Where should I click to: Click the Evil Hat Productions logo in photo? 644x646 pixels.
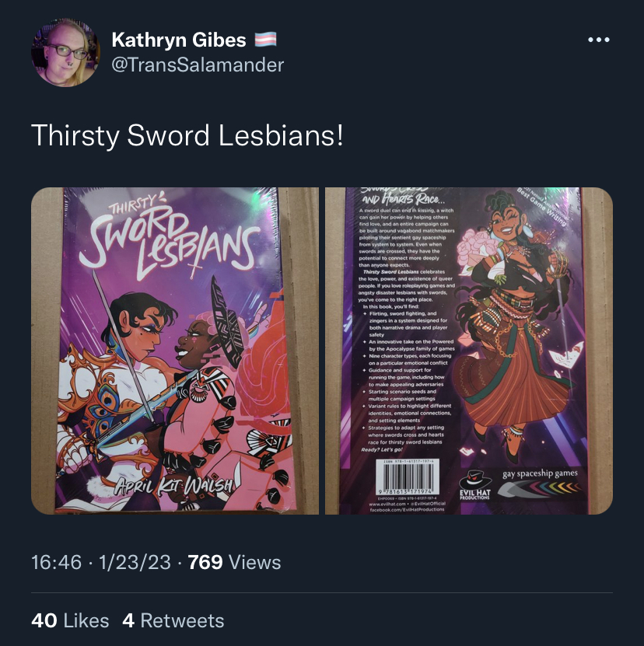(475, 485)
